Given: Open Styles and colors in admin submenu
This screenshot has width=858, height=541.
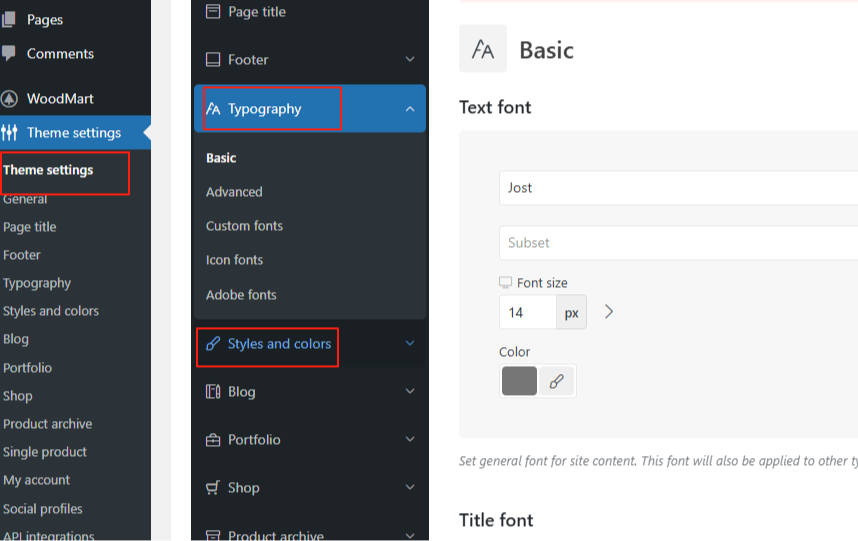Looking at the screenshot, I should click(x=51, y=311).
